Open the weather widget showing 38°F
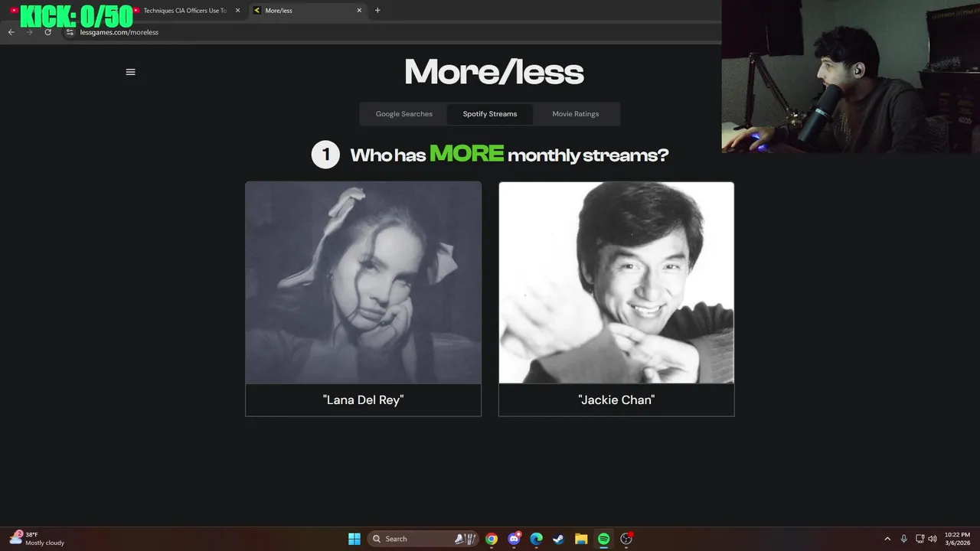The image size is (980, 551). pos(37,539)
